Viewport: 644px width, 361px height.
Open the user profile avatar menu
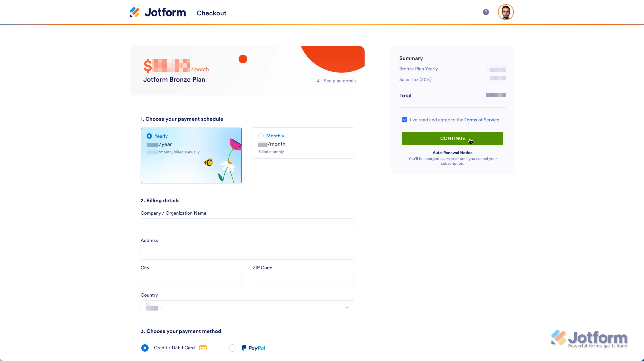(x=506, y=12)
